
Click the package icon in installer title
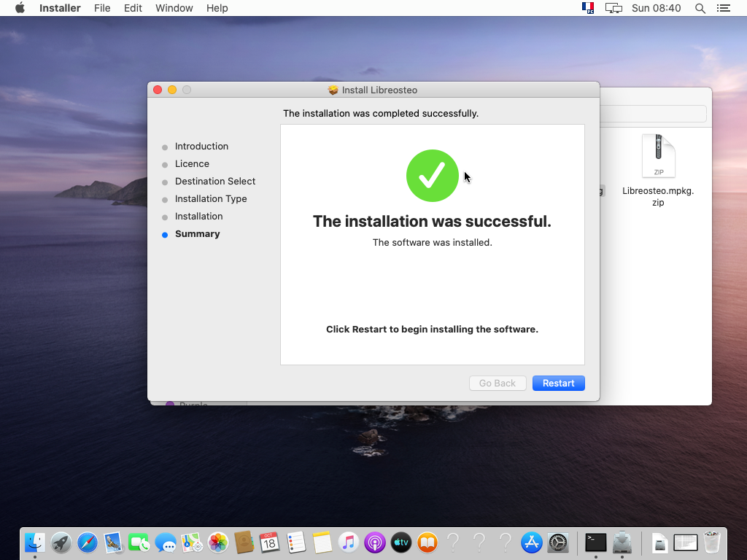[333, 90]
